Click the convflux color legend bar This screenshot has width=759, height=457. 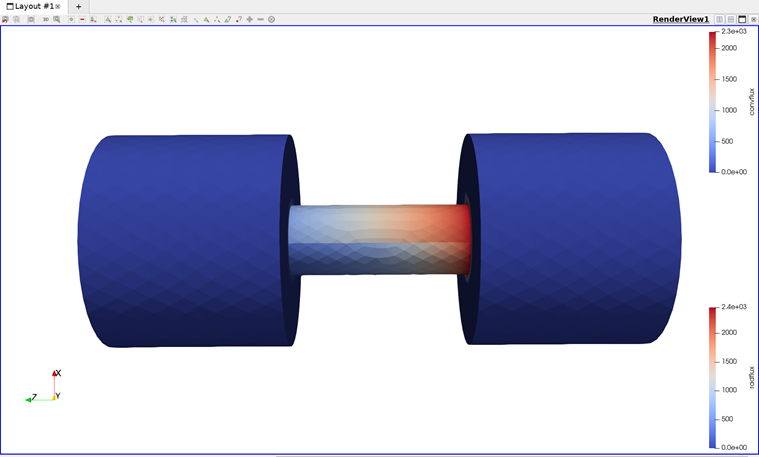[713, 102]
